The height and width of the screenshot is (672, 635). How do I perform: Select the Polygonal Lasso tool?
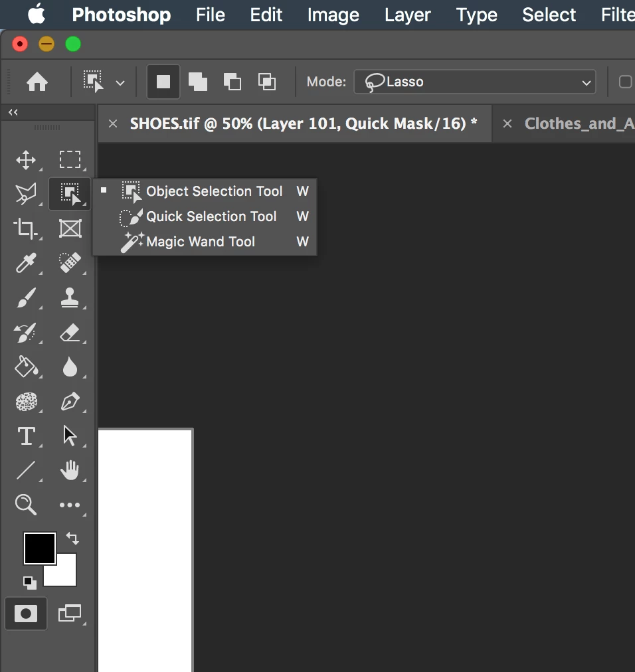point(26,194)
